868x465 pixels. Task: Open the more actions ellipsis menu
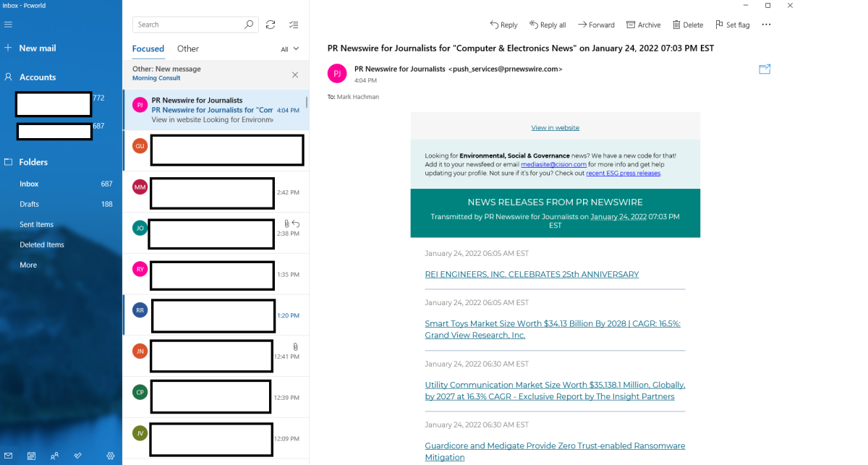[x=766, y=25]
